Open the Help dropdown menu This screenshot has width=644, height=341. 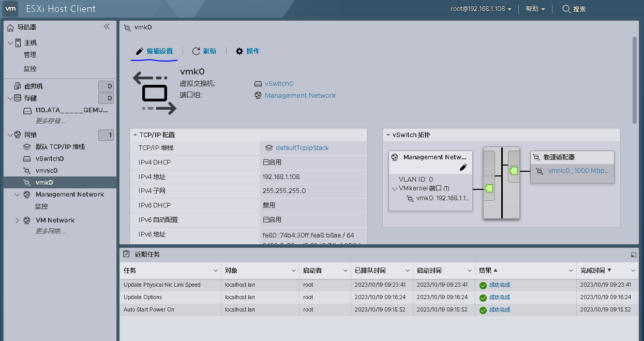(535, 9)
